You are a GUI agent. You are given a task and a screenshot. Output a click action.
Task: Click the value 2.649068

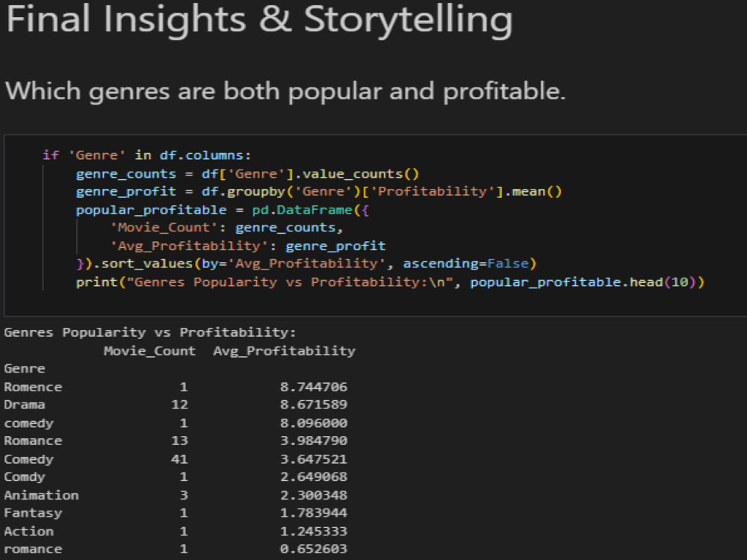tap(314, 476)
